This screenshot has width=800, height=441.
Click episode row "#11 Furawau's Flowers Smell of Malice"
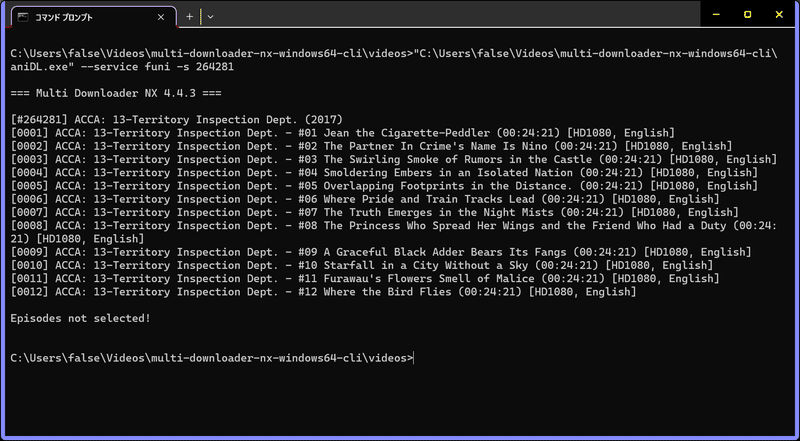365,279
